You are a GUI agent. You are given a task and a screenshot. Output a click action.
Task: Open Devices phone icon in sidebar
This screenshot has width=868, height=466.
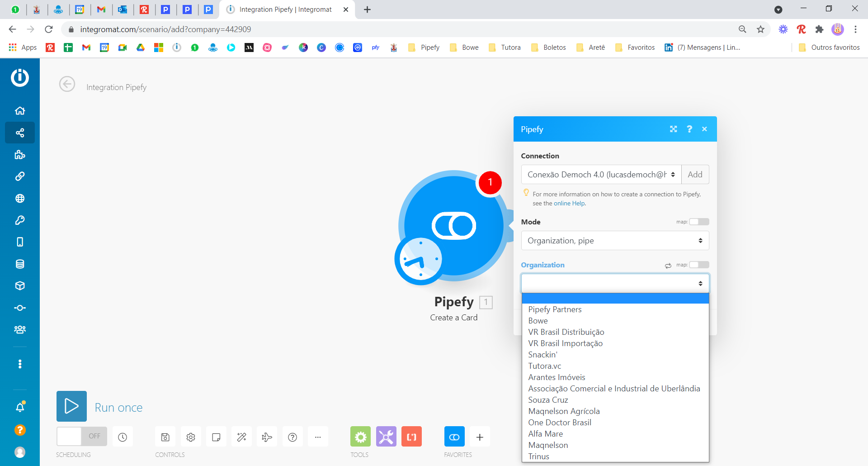click(x=20, y=242)
